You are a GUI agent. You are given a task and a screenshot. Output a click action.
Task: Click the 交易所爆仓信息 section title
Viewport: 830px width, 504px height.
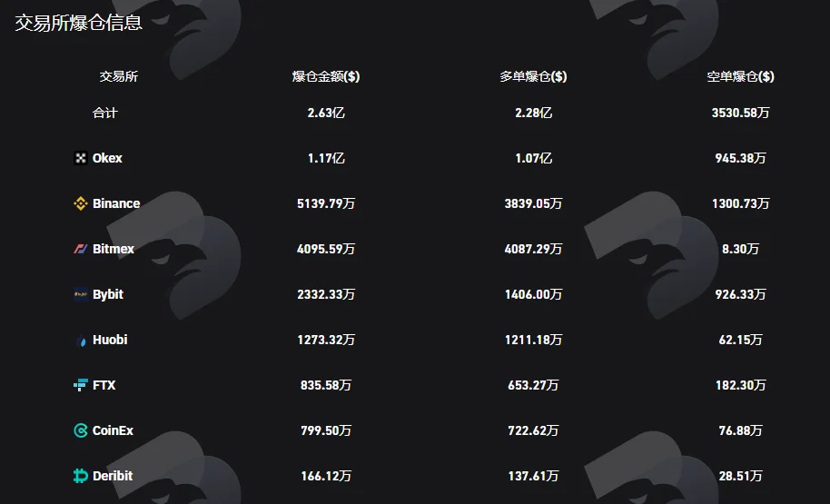pos(79,23)
